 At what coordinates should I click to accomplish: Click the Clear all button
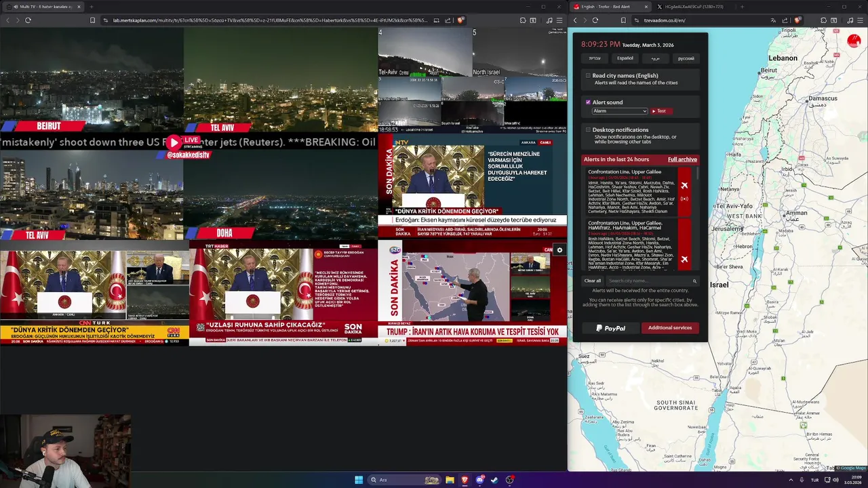pyautogui.click(x=593, y=281)
